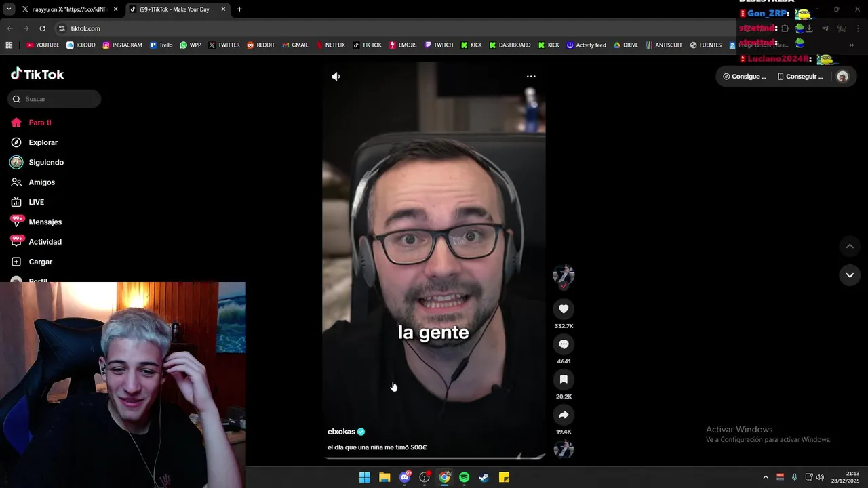This screenshot has height=488, width=868.
Task: Open the ICLOUD bookmark
Action: coord(81,45)
